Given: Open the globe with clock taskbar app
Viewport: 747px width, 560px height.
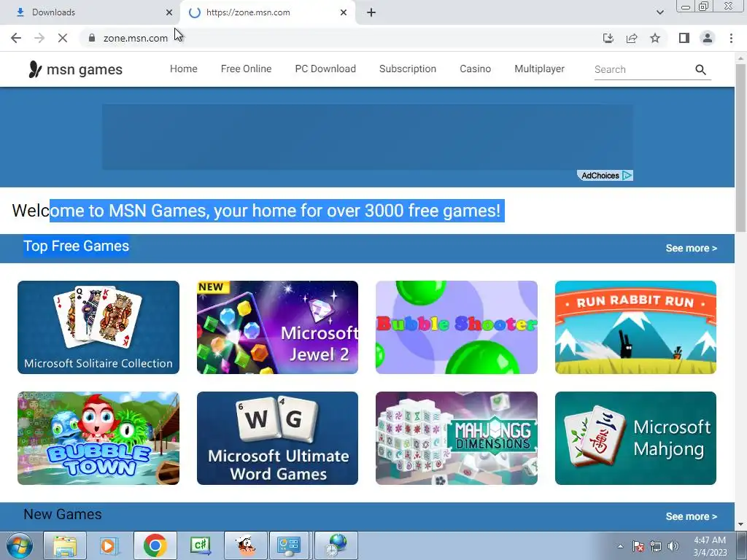Looking at the screenshot, I should pos(336,545).
